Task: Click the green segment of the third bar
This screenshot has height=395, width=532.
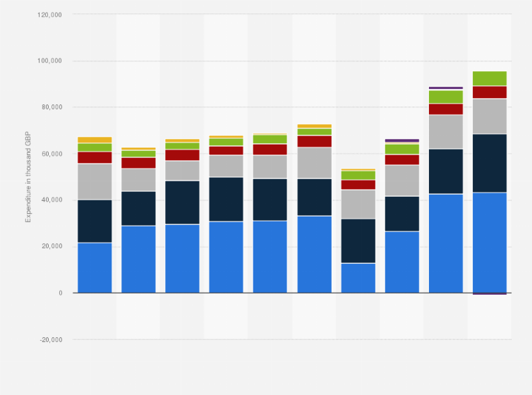Action: coord(182,146)
